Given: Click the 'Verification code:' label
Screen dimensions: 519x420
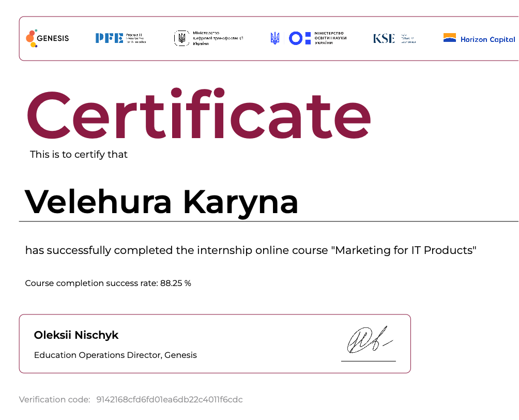Looking at the screenshot, I should 55,399.
